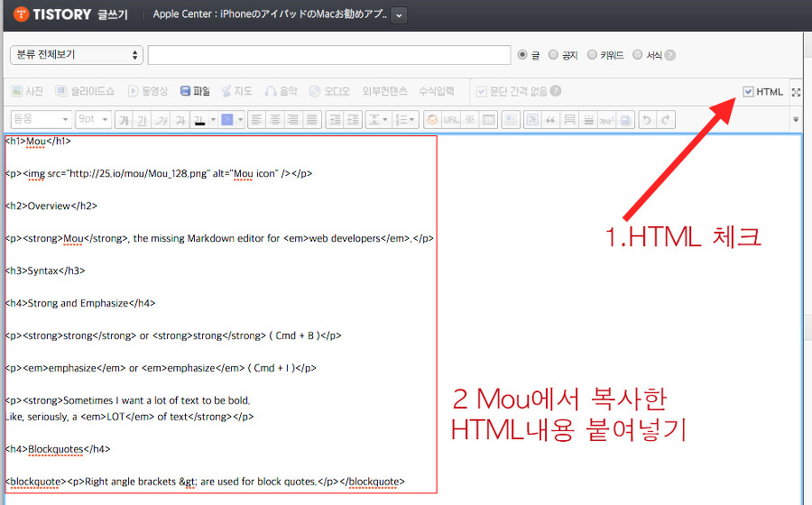The width and height of the screenshot is (812, 505).
Task: Toggle the 문단 간격 없음 checkbox
Action: (x=482, y=92)
